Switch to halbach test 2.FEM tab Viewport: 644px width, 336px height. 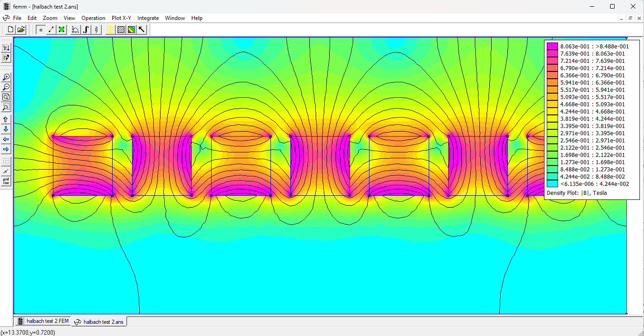[43, 321]
